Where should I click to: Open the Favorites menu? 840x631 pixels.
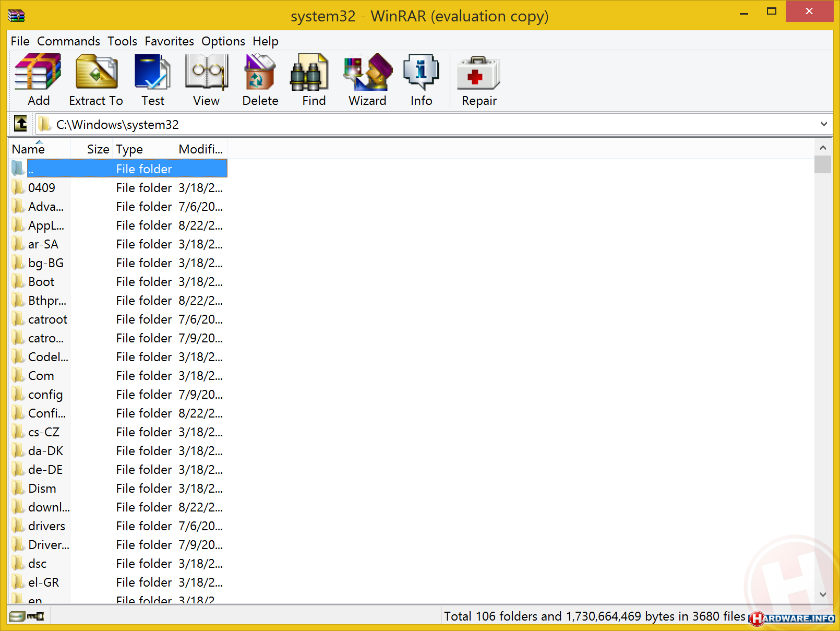(x=169, y=41)
